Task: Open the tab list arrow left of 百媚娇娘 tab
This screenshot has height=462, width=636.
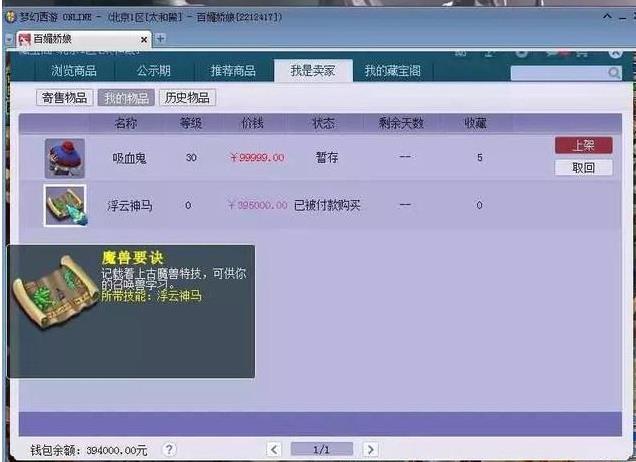Action: tap(9, 40)
